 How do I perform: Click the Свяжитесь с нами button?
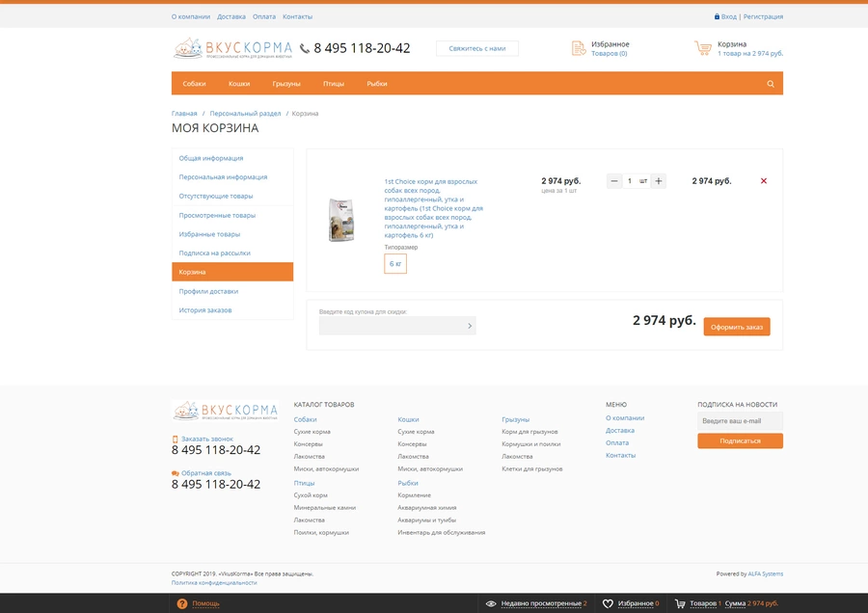pos(477,49)
